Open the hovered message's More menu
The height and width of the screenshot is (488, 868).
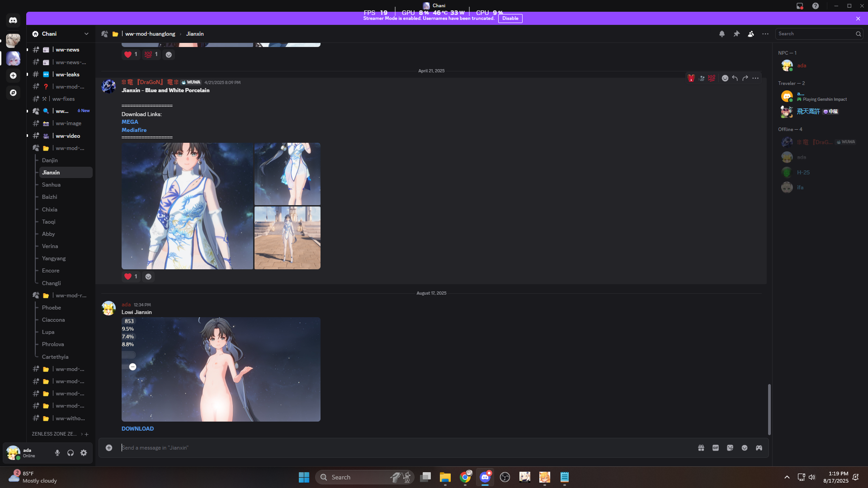755,78
